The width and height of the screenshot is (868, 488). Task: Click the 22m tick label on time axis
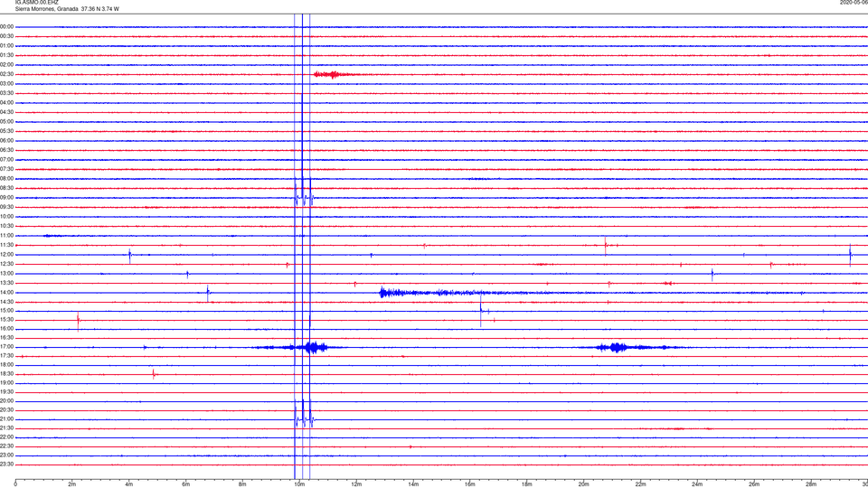click(640, 484)
